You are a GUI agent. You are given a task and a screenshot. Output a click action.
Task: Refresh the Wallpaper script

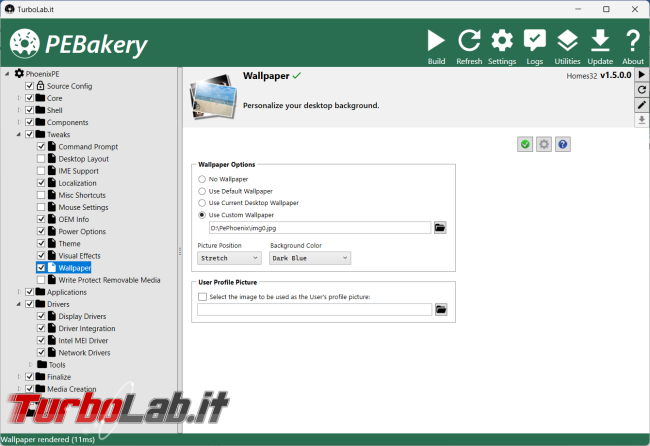[x=641, y=90]
